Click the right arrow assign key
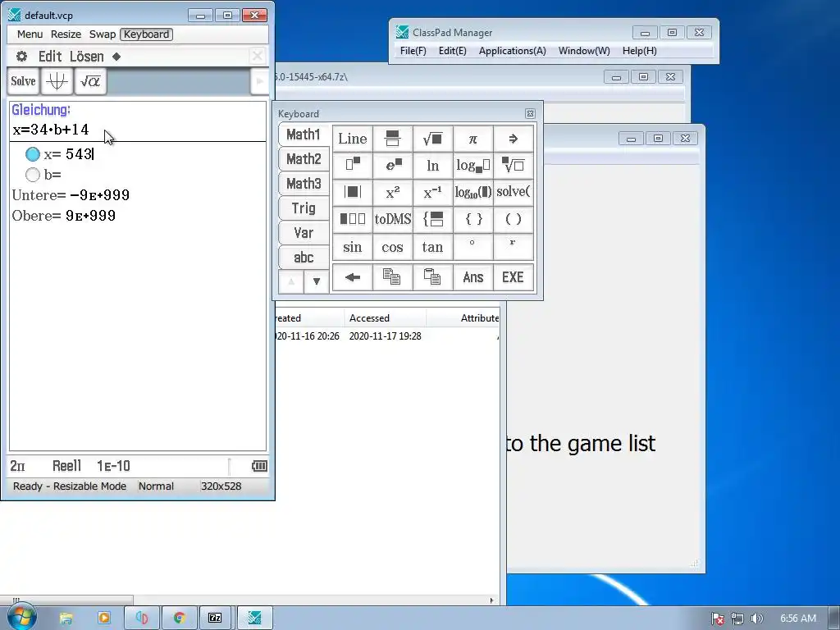Screen dimensions: 840x630 (514, 139)
